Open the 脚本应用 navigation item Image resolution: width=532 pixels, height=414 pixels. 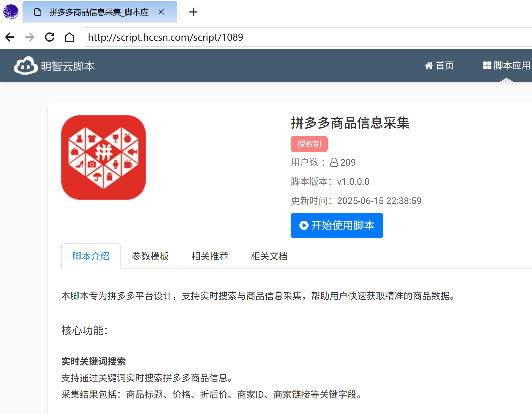click(x=506, y=65)
